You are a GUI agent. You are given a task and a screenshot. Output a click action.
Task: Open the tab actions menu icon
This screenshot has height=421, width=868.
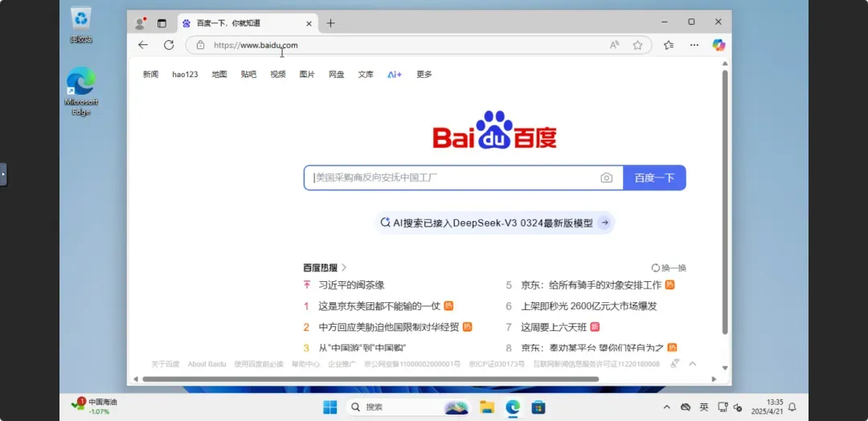coord(162,23)
